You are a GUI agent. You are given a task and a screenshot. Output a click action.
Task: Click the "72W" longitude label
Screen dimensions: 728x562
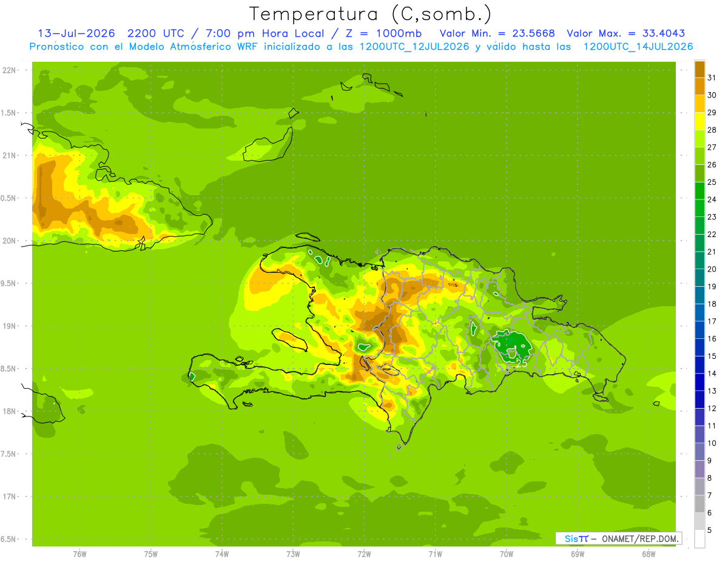(364, 554)
